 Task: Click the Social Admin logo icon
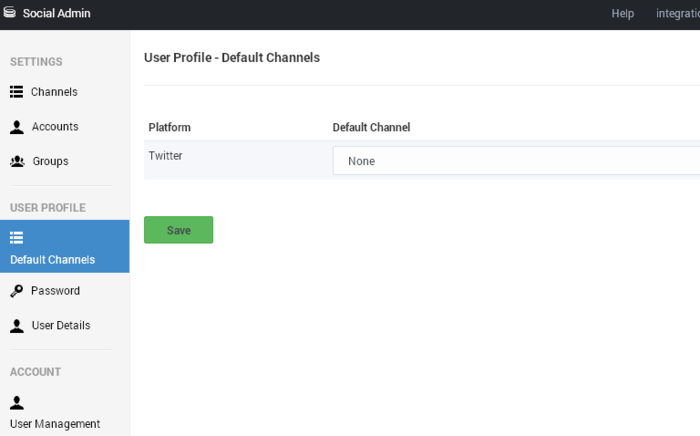tap(9, 12)
